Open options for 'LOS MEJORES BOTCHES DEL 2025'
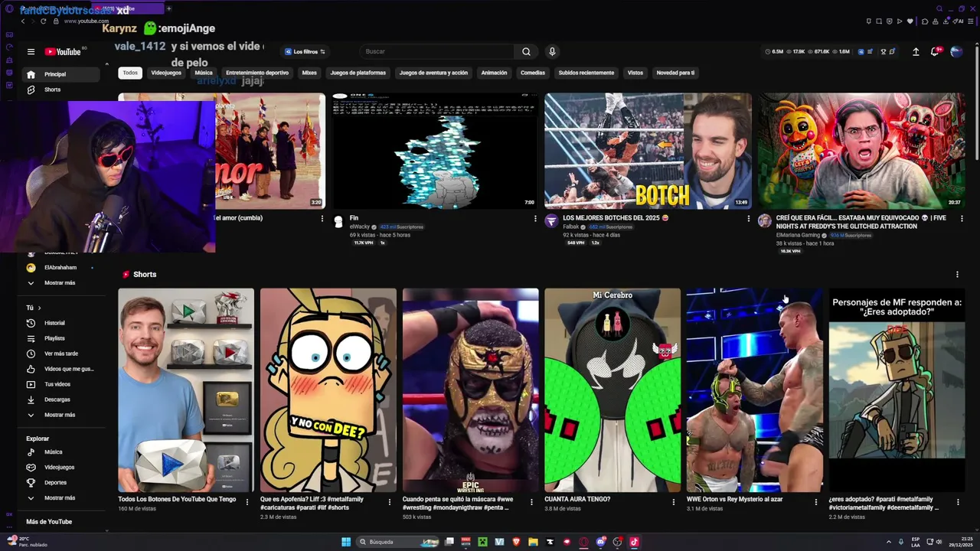980x551 pixels. click(x=749, y=218)
